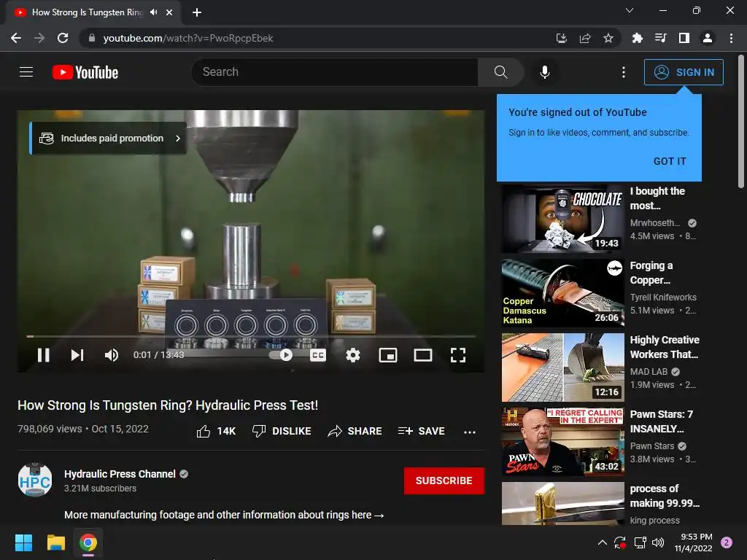This screenshot has height=560, width=747.
Task: Click the Dislike button
Action: click(x=282, y=431)
